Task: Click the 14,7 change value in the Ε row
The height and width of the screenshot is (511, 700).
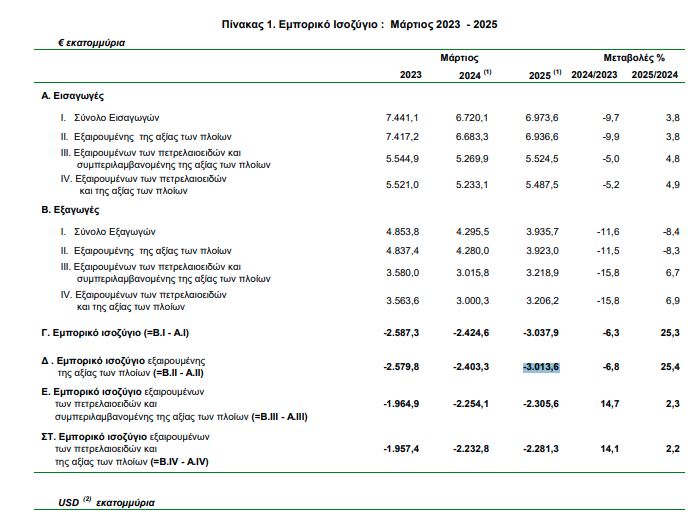Action: coord(608,402)
